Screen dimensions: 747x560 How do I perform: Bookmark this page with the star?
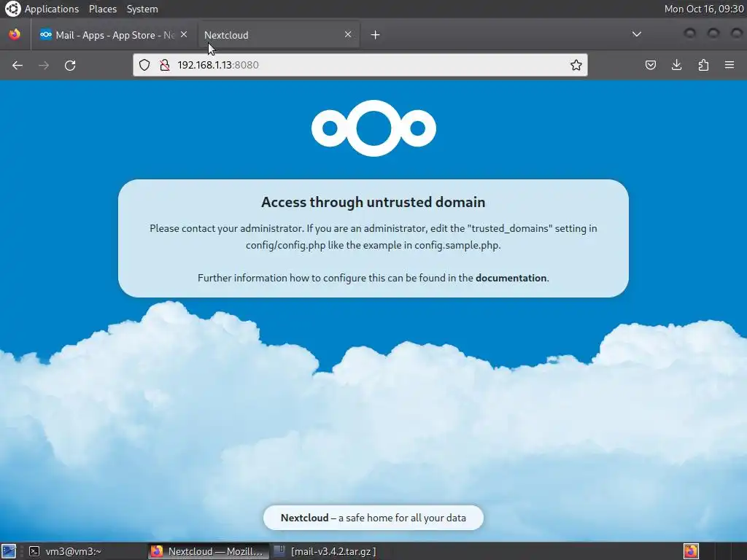[576, 65]
